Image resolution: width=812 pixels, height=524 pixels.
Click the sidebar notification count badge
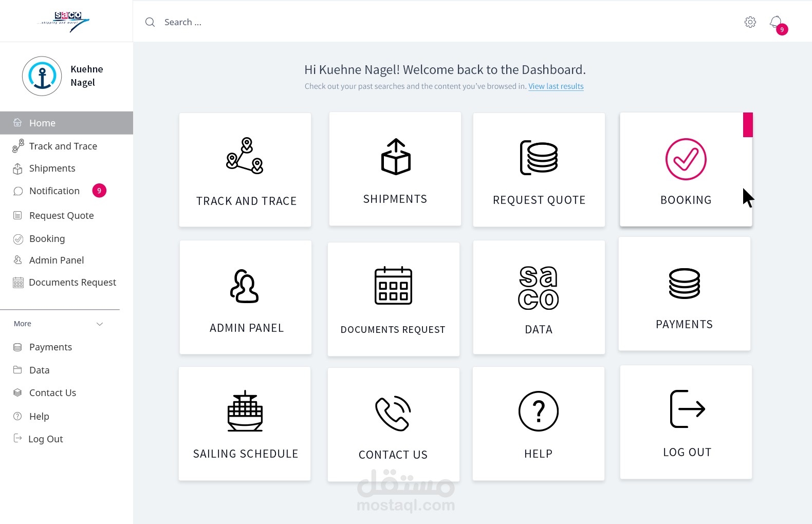click(99, 191)
